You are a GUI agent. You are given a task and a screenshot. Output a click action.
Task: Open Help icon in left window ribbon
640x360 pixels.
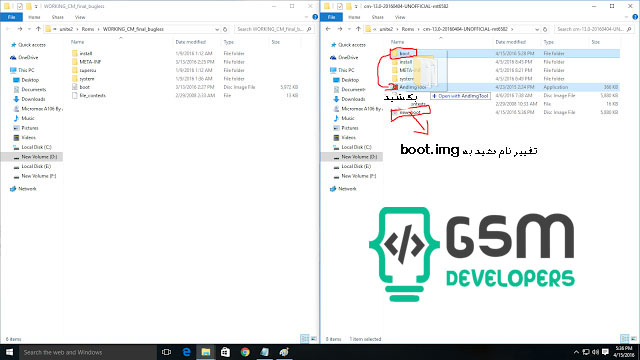coord(315,17)
